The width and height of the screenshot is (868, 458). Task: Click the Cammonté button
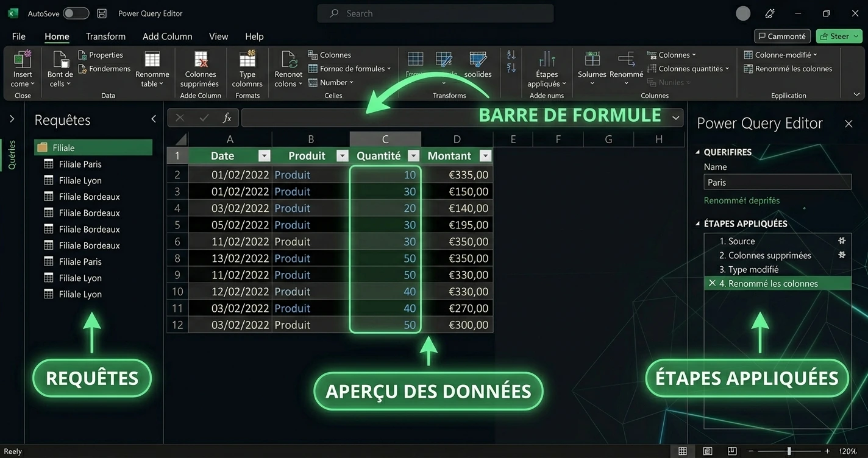pyautogui.click(x=782, y=37)
